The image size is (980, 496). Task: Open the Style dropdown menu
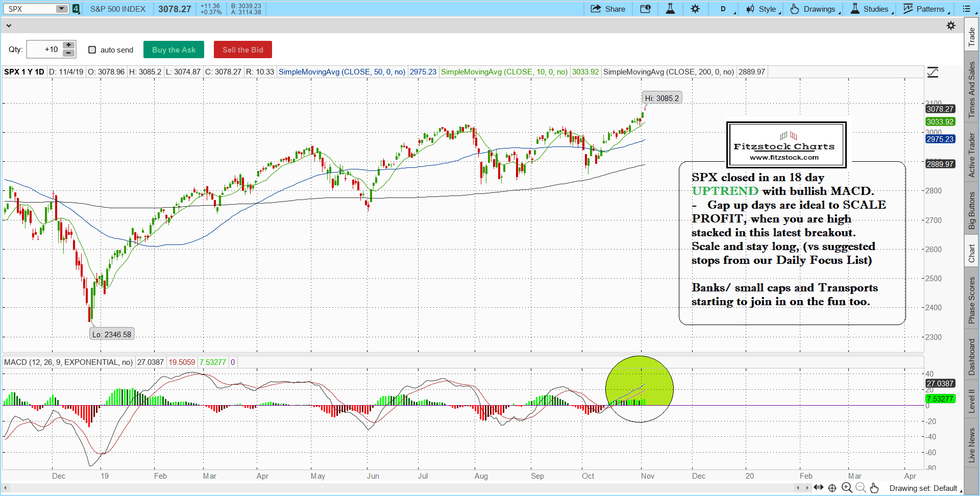[763, 9]
